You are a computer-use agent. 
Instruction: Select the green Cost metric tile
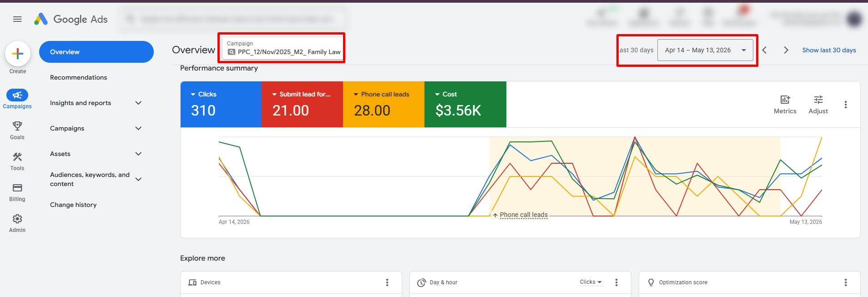(465, 104)
